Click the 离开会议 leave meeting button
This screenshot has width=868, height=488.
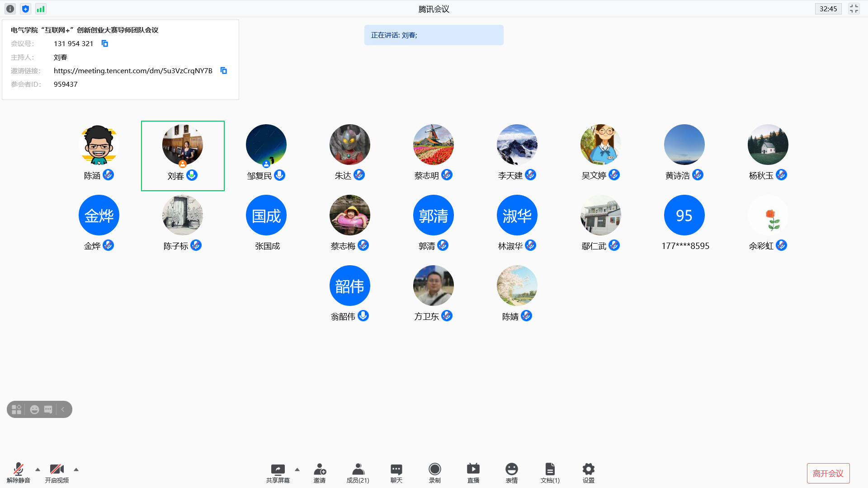[x=828, y=473]
